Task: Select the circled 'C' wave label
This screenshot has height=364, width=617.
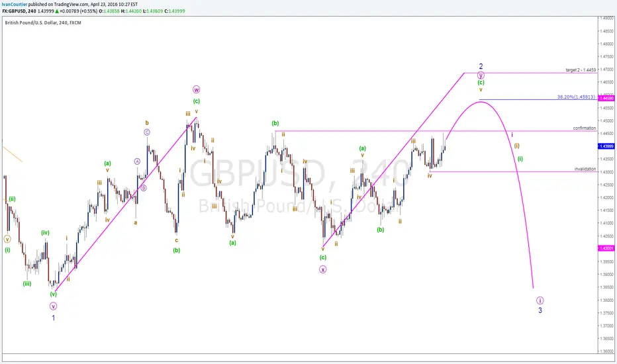Action: pyautogui.click(x=147, y=132)
